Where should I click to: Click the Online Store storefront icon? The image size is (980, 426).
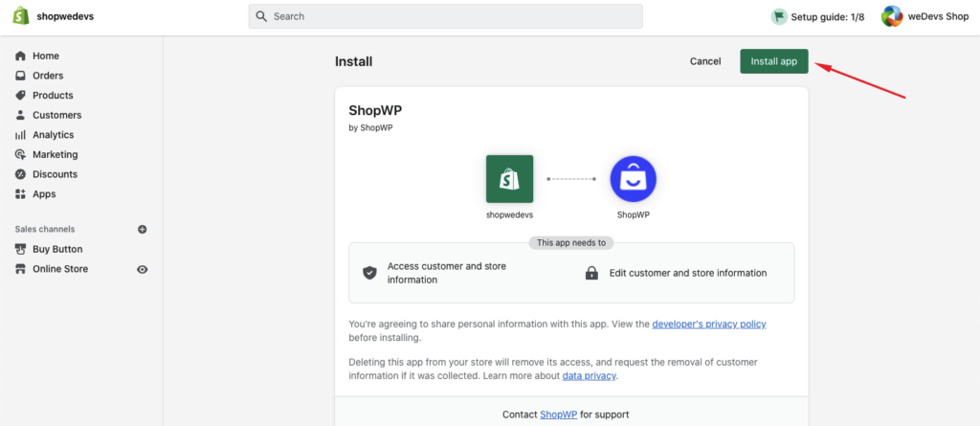coord(21,269)
